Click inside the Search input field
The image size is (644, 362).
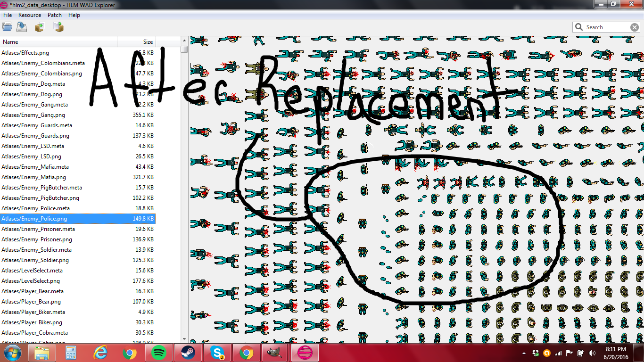(x=606, y=27)
